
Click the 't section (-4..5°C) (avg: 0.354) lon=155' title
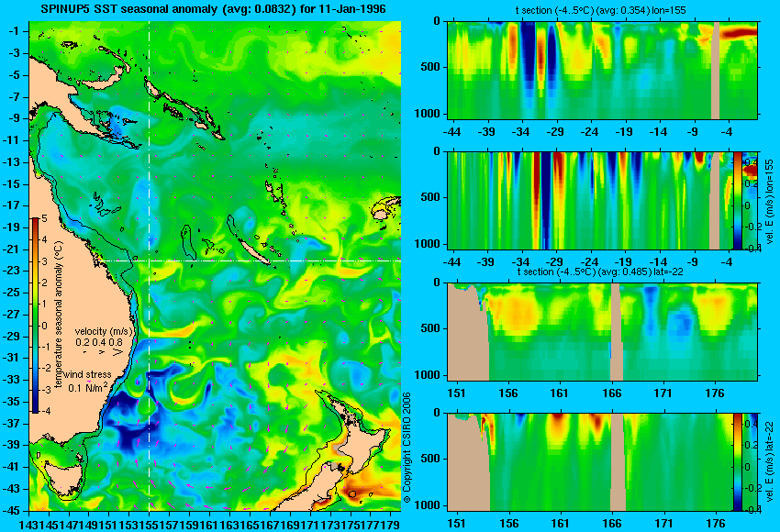point(601,10)
